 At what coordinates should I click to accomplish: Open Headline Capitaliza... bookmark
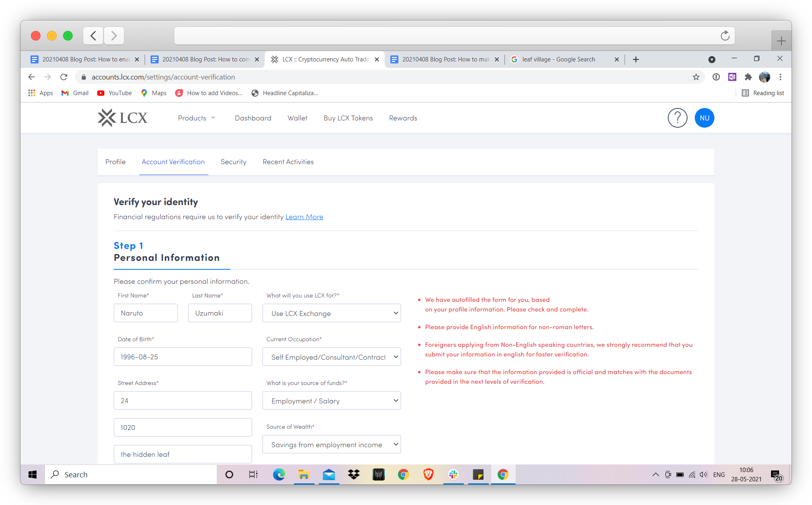(285, 93)
